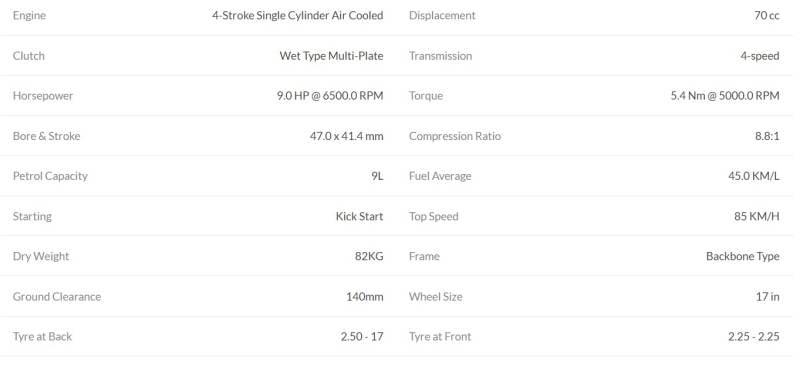Select the Wet Type Multi-Plate text
800x368 pixels.
[331, 56]
